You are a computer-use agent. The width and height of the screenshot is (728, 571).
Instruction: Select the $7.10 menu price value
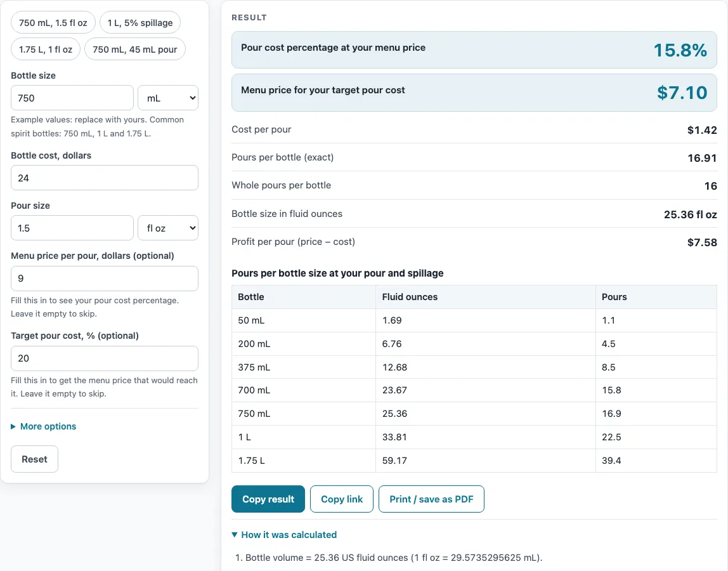[x=682, y=93]
